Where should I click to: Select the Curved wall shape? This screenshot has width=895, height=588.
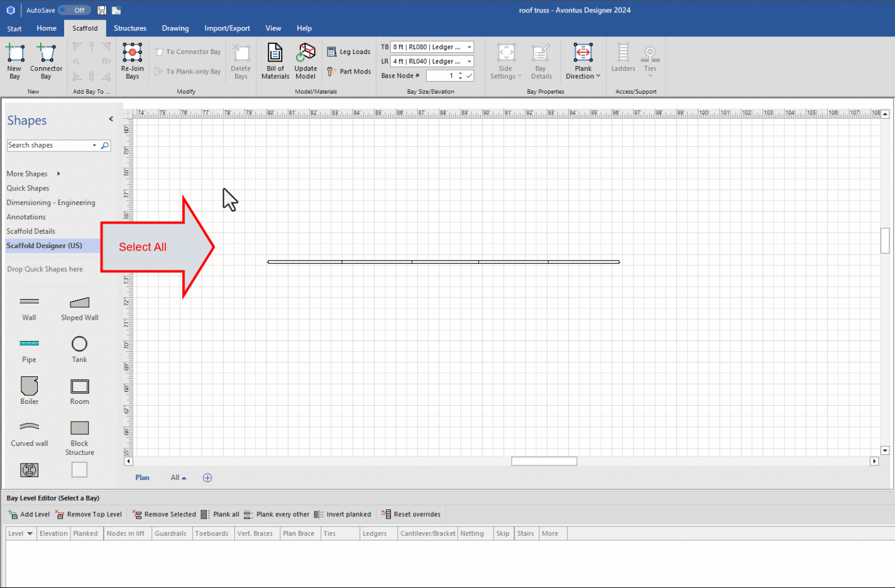(29, 427)
